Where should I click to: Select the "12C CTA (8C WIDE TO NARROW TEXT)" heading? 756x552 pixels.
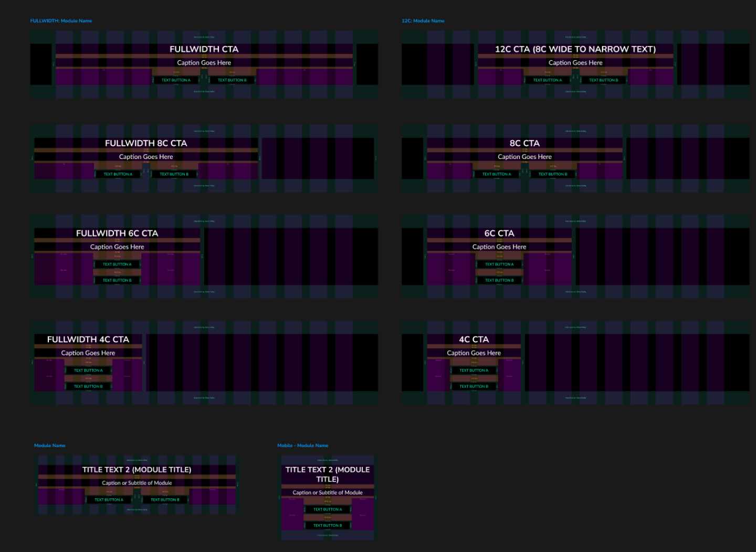[x=575, y=49]
